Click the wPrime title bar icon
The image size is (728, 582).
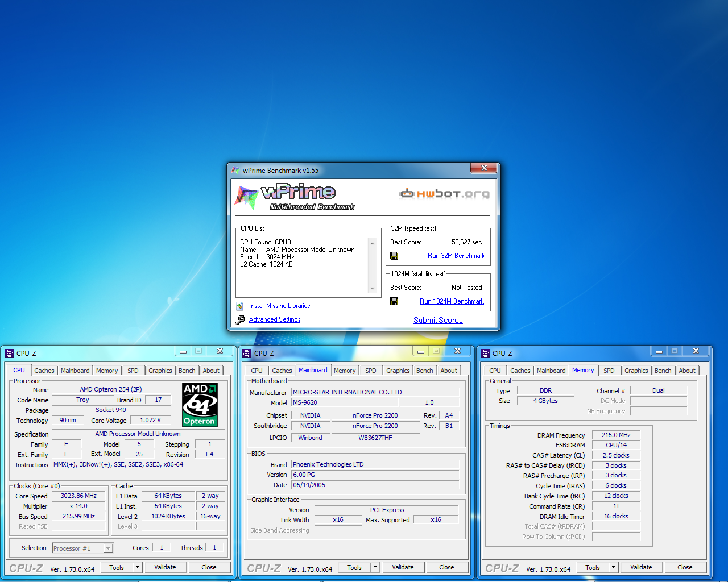tap(235, 170)
